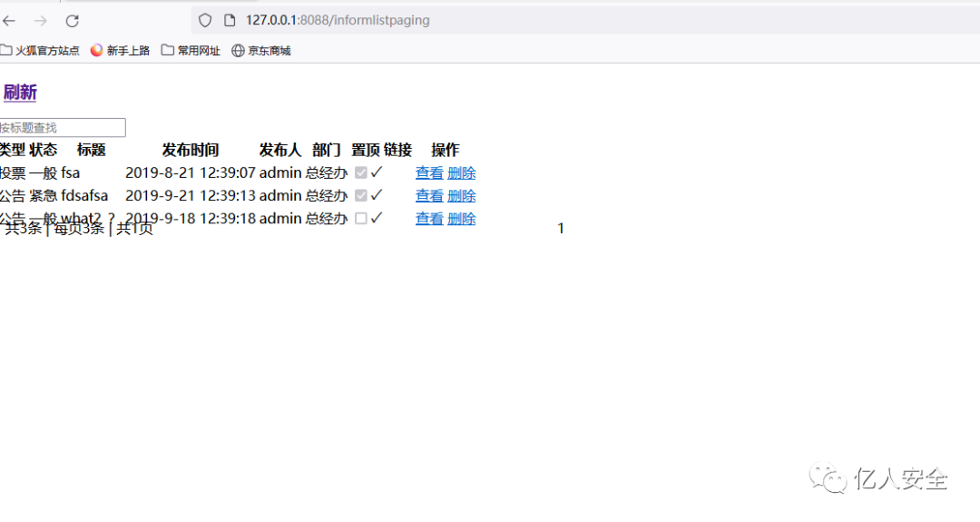
Task: Click page number 1 in pagination
Action: [x=561, y=228]
